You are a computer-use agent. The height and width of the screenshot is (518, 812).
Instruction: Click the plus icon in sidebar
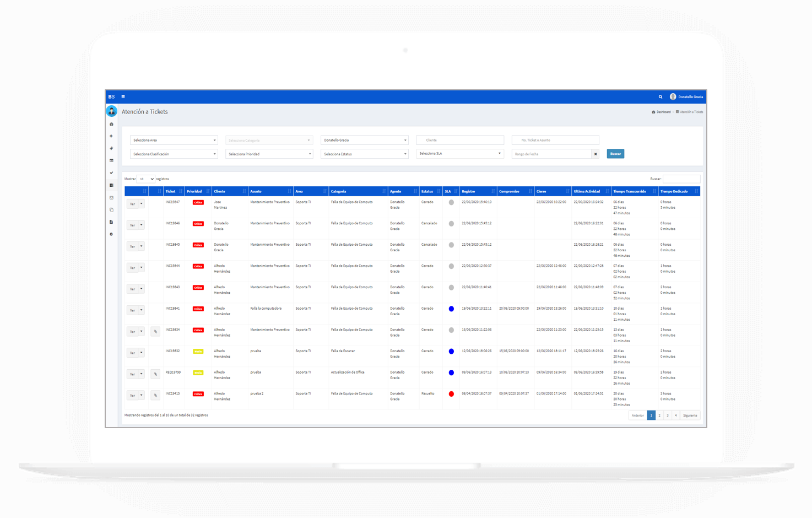(x=111, y=136)
